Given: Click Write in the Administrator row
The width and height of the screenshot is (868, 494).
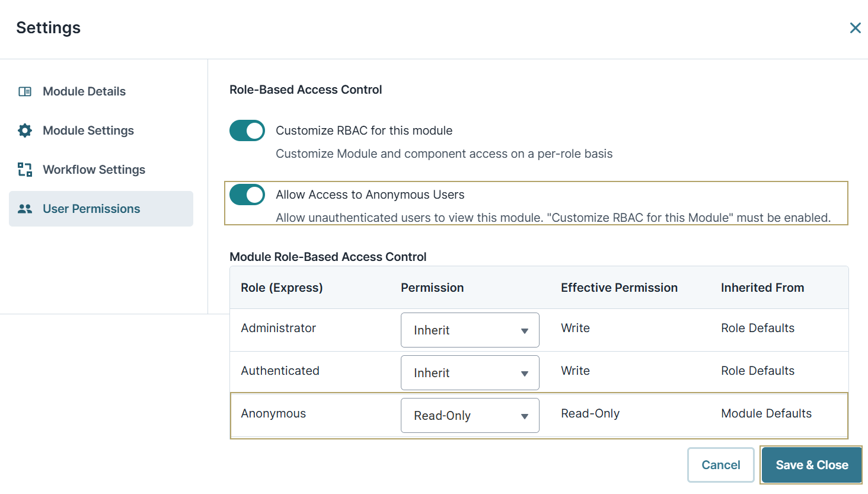Looking at the screenshot, I should point(575,328).
